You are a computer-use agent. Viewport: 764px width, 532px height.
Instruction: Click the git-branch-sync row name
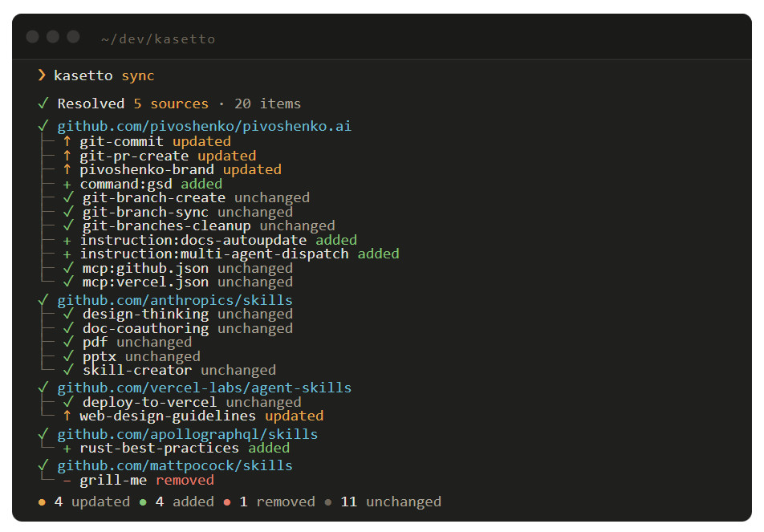146,213
